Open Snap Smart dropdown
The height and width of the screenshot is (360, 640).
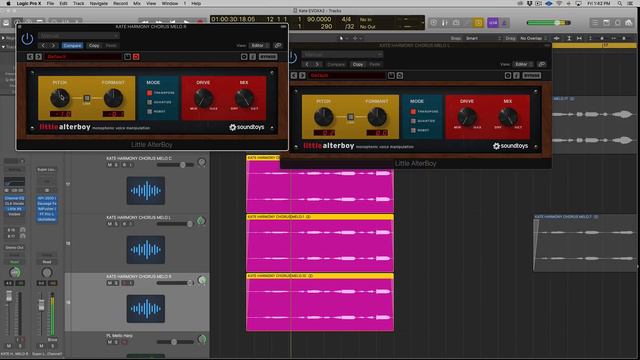[483, 38]
